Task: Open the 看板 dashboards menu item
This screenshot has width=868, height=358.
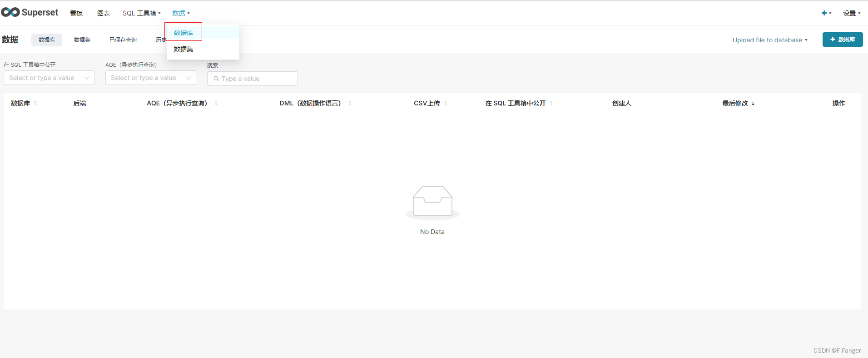Action: (76, 13)
